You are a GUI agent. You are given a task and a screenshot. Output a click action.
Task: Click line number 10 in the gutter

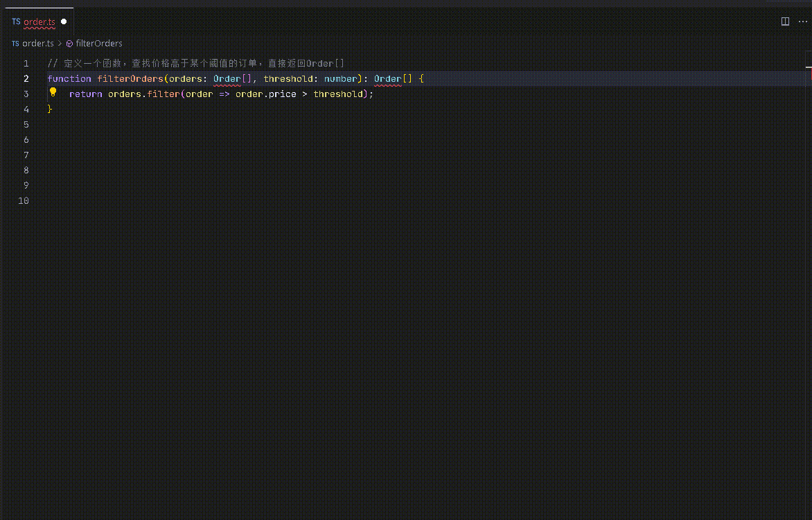pyautogui.click(x=24, y=201)
